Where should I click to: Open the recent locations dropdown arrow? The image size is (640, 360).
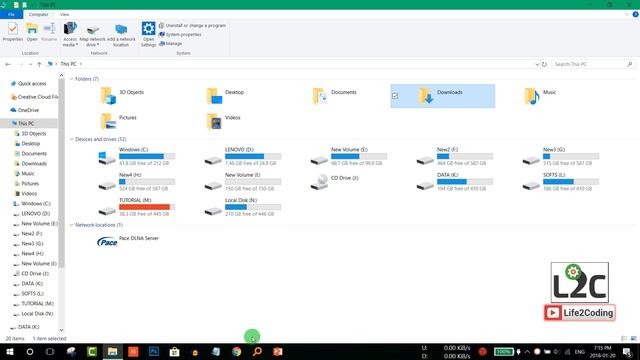[31, 64]
